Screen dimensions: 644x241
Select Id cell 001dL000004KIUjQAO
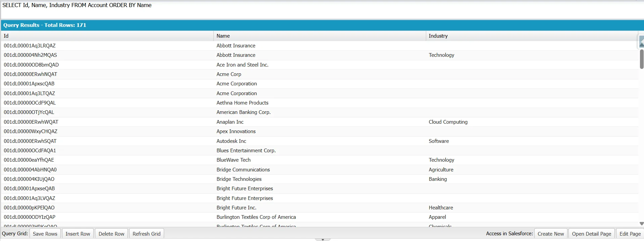tap(107, 179)
